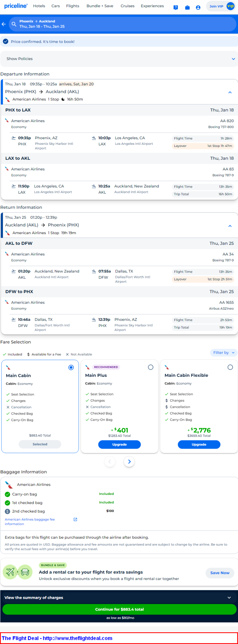The image size is (238, 644).
Task: Click American Airlines logo in Main Cabin card
Action: [x=8, y=368]
